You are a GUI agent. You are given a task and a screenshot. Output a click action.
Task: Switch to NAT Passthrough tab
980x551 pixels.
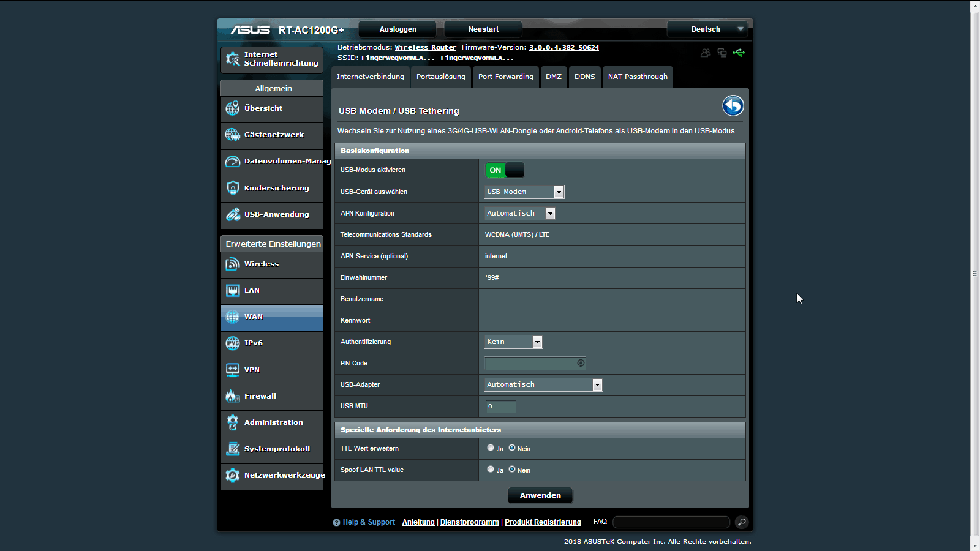[x=638, y=77]
